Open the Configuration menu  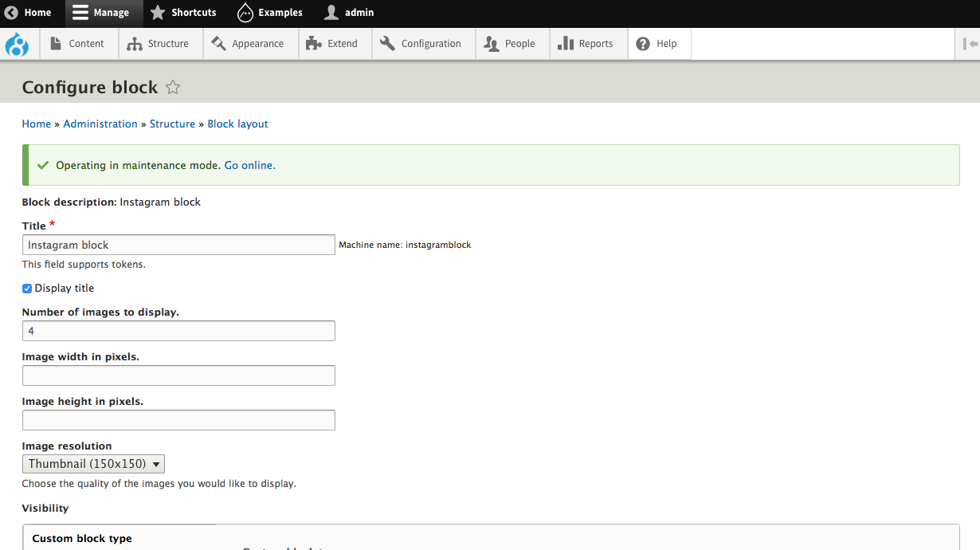[x=423, y=44]
